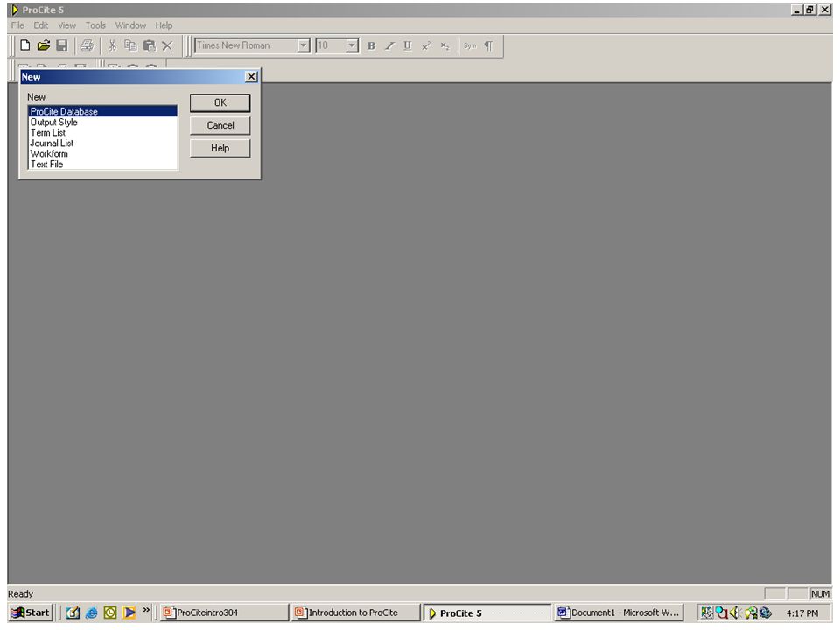This screenshot has height=630, width=840.
Task: Open ProCiteintro304 taskbar item
Action: click(x=225, y=612)
